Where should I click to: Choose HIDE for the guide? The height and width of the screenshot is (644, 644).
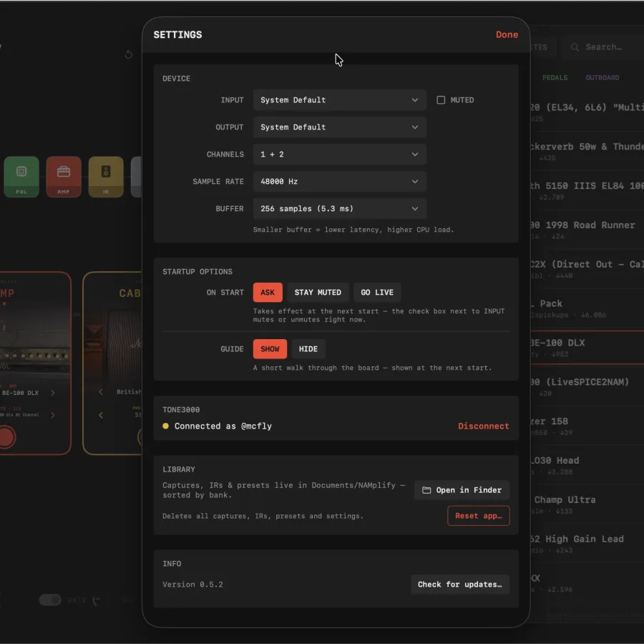(308, 349)
